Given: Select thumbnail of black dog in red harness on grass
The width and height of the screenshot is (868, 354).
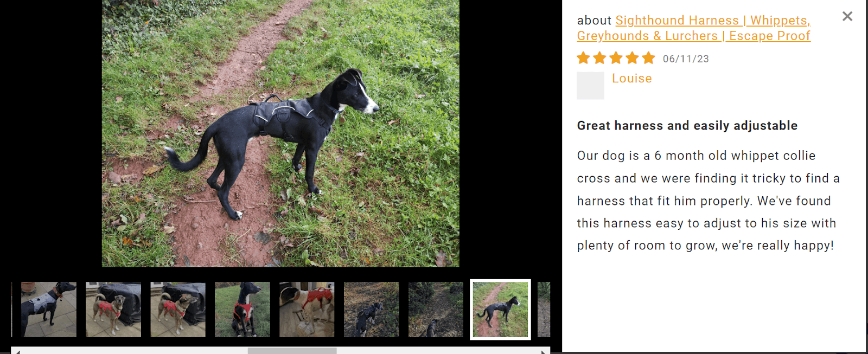Looking at the screenshot, I should (x=242, y=310).
